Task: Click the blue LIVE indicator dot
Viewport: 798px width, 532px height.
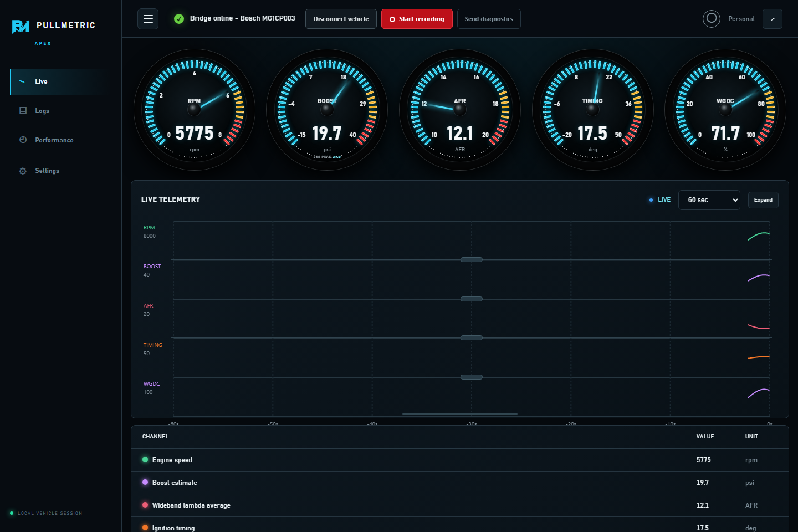Action: coord(651,200)
